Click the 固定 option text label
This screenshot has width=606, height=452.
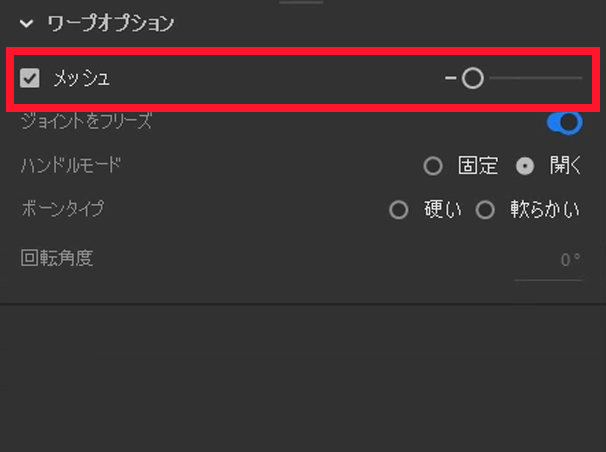click(477, 166)
